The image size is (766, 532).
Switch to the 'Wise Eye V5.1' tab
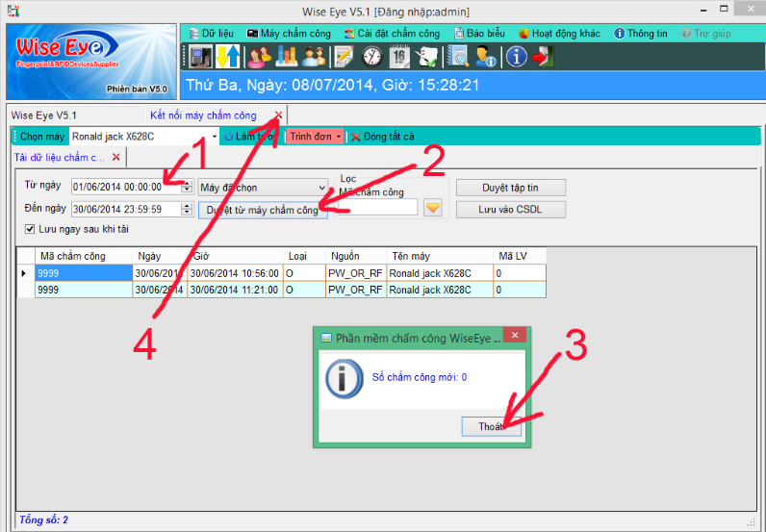pyautogui.click(x=44, y=115)
